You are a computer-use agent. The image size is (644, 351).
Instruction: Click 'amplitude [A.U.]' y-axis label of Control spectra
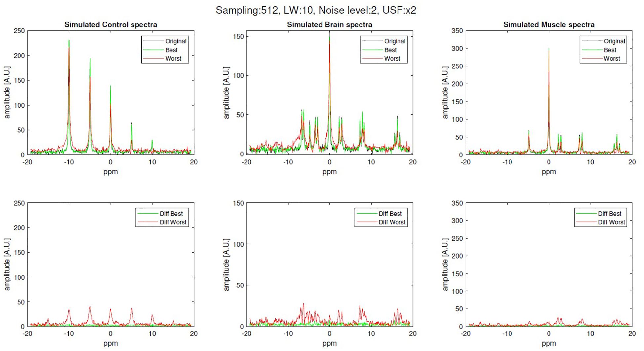(x=7, y=93)
